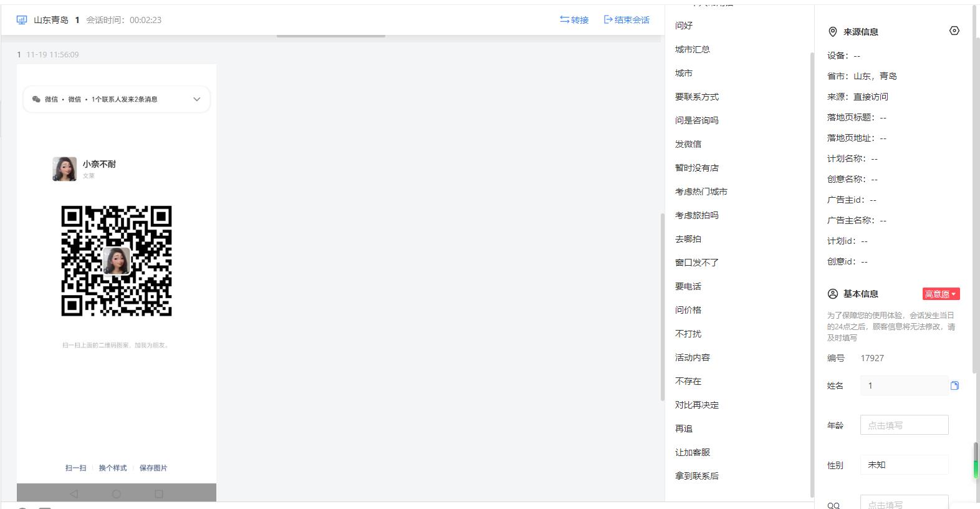Click 换个样式 link in the image
Viewport: 980px width, 509px height.
coord(113,468)
